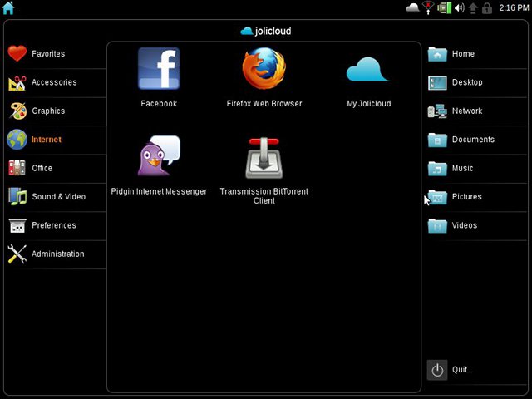Select the Preferences category label
This screenshot has height=399, width=532.
[54, 225]
